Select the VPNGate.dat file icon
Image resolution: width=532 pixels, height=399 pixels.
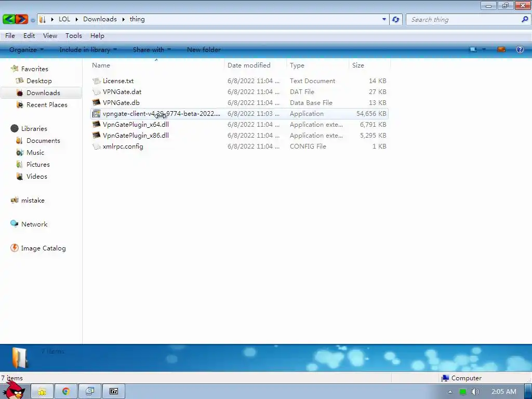pyautogui.click(x=97, y=91)
